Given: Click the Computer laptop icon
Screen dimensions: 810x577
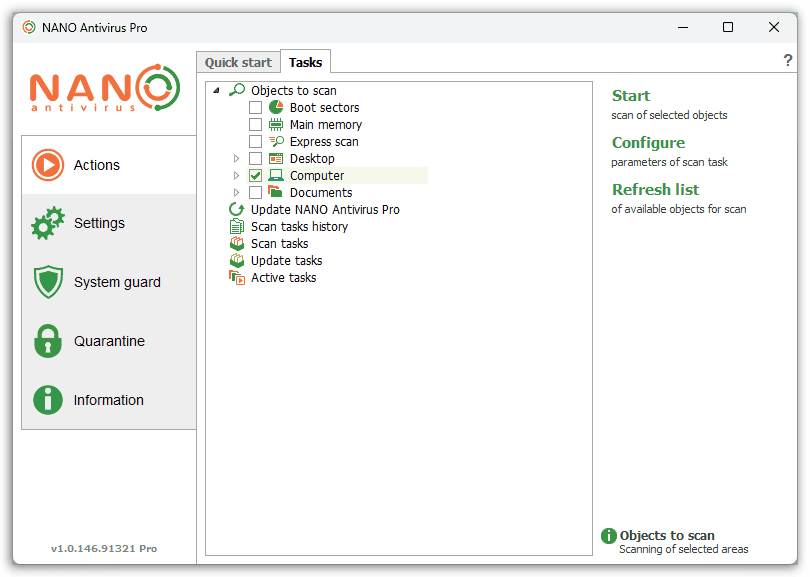Looking at the screenshot, I should 276,176.
